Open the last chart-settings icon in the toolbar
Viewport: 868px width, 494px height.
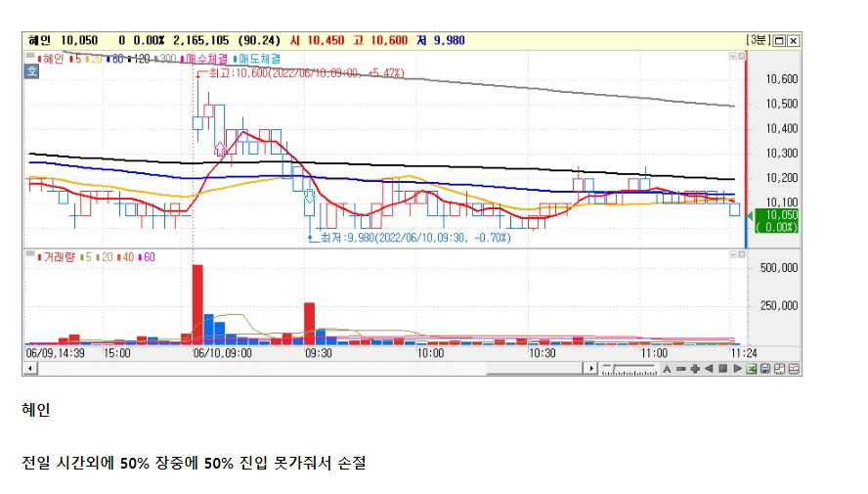(794, 369)
